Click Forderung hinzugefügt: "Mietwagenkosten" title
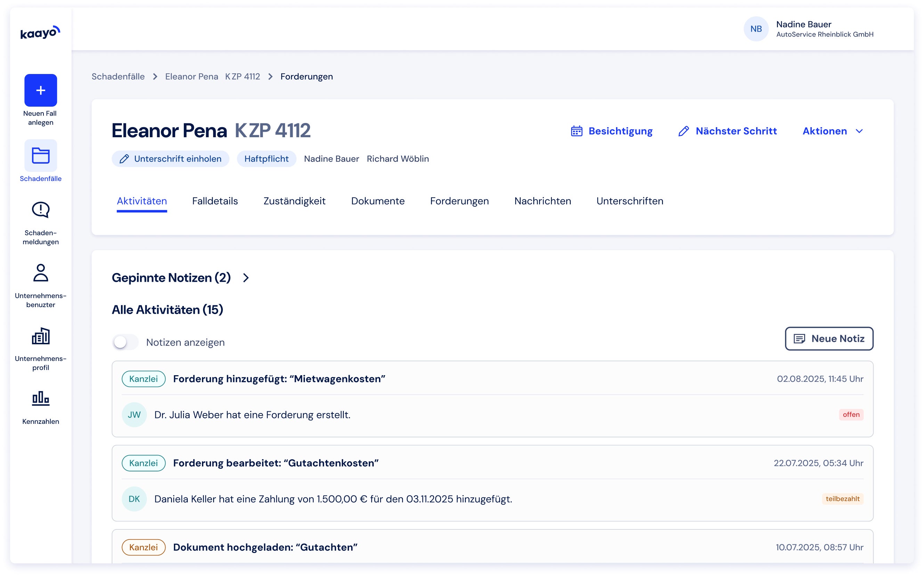Image resolution: width=924 pixels, height=576 pixels. coord(279,379)
